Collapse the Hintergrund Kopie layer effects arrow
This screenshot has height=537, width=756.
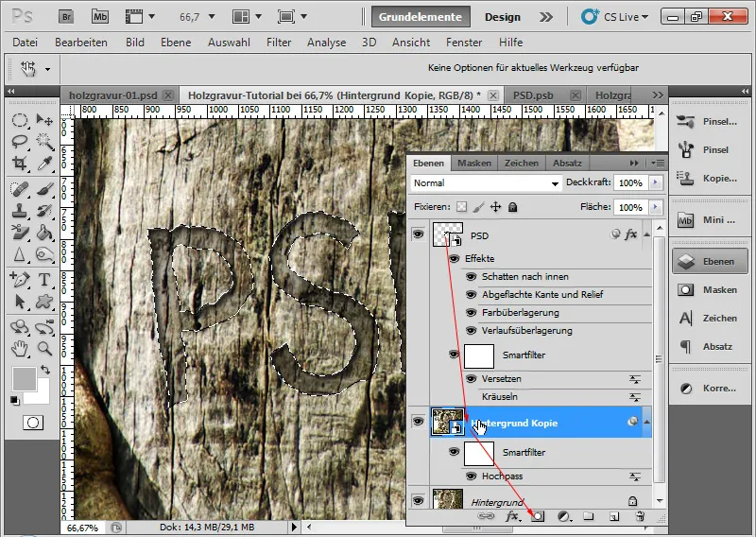(x=647, y=424)
